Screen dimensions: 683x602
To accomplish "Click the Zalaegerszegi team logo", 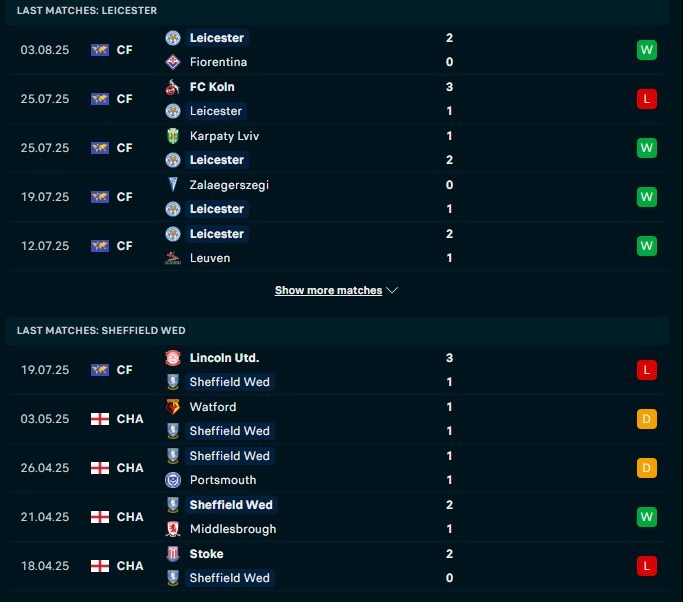I will point(173,185).
